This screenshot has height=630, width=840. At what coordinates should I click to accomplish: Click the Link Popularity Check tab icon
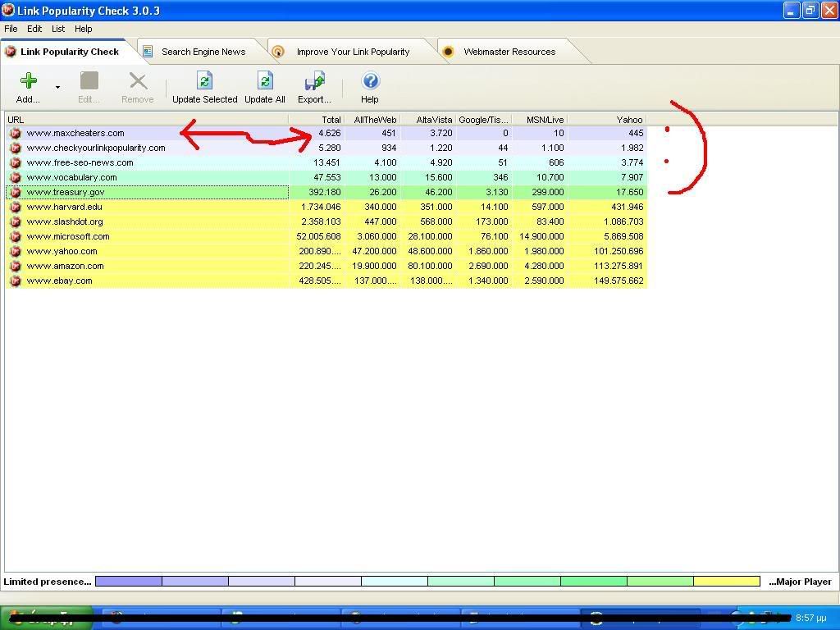[10, 52]
